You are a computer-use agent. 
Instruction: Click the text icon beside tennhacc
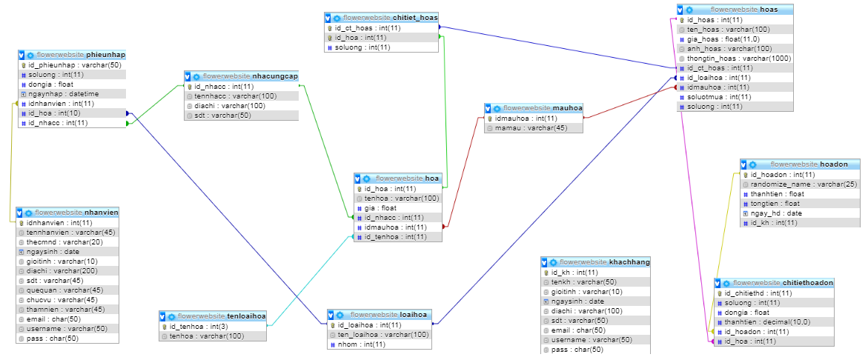[x=190, y=96]
